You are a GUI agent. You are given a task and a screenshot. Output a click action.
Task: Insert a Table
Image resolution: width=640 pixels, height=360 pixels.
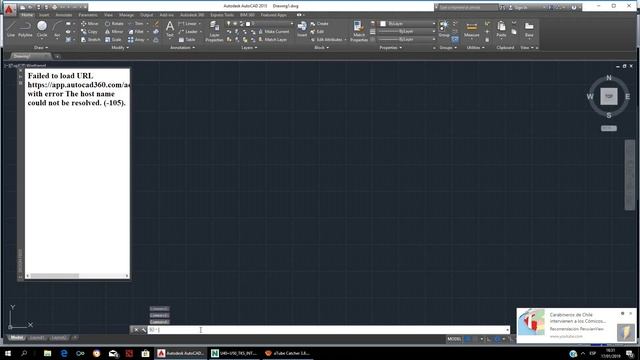(187, 40)
